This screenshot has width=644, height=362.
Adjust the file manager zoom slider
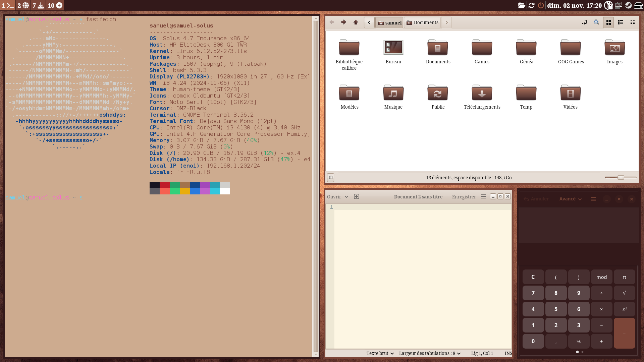point(621,178)
